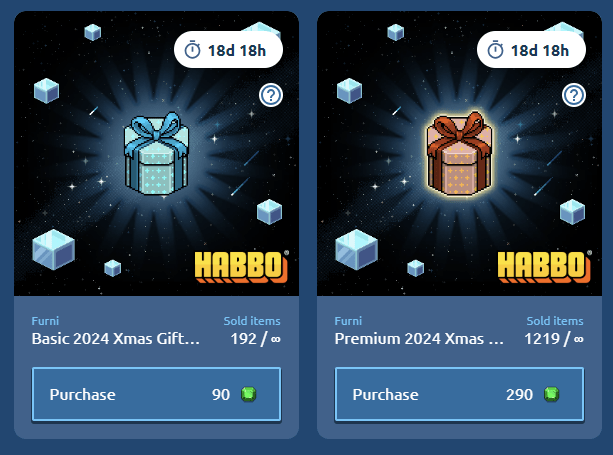Click the stopwatch icon on Basic card timer
Image resolution: width=613 pixels, height=455 pixels.
(x=192, y=50)
